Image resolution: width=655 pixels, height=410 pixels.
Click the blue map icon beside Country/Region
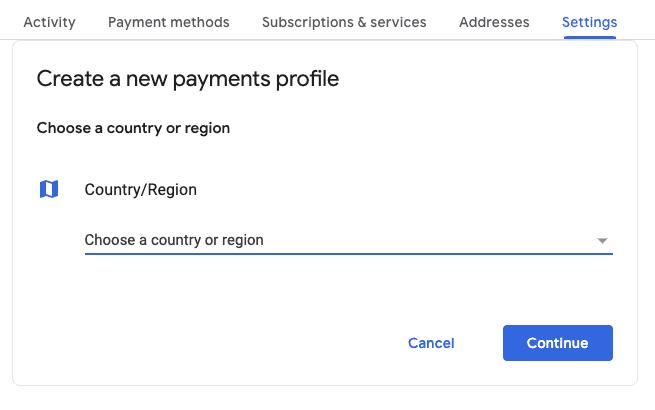(49, 189)
